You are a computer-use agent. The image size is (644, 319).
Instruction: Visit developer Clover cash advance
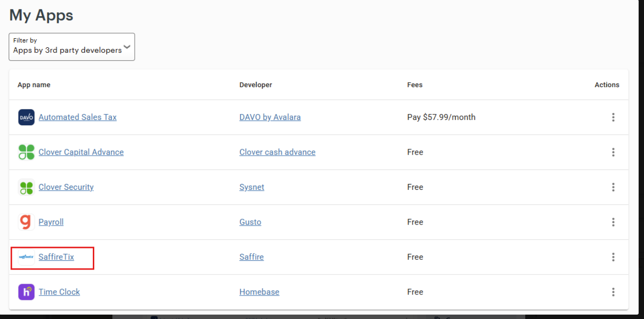click(278, 152)
